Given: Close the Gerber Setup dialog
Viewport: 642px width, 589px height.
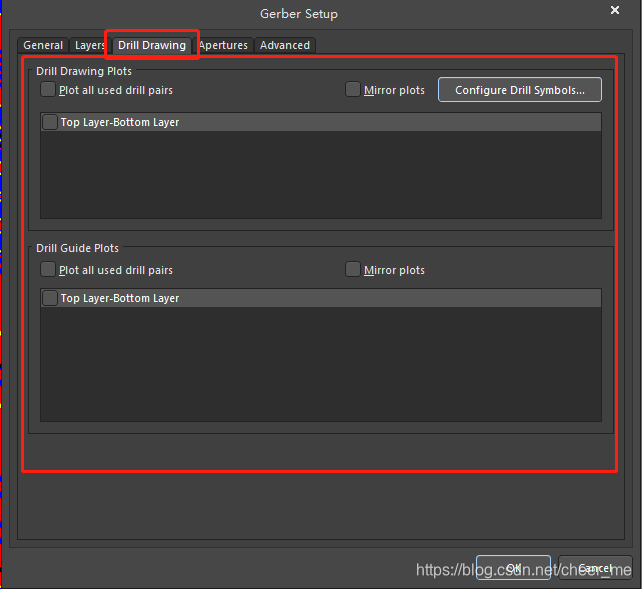Looking at the screenshot, I should [615, 10].
